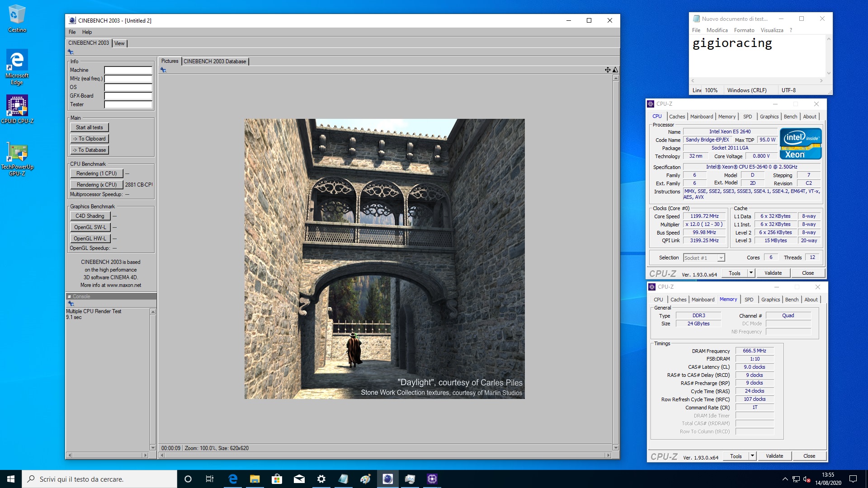Click the Tester input field
Viewport: 868px width, 488px height.
click(128, 104)
